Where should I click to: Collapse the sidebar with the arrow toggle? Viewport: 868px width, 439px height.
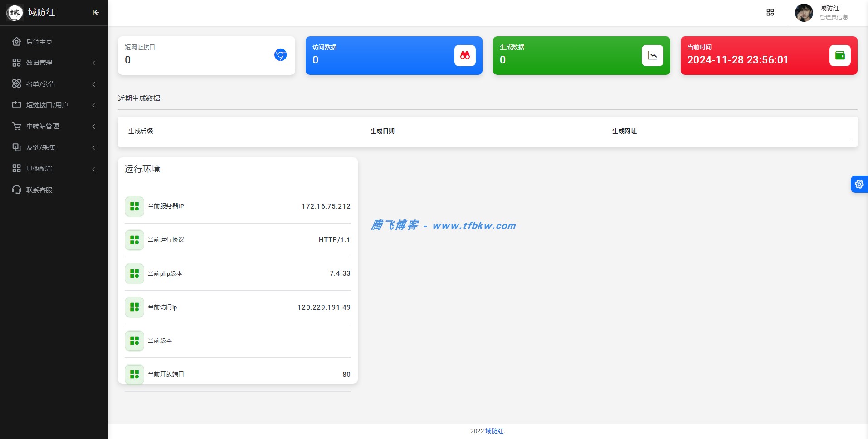(x=96, y=12)
